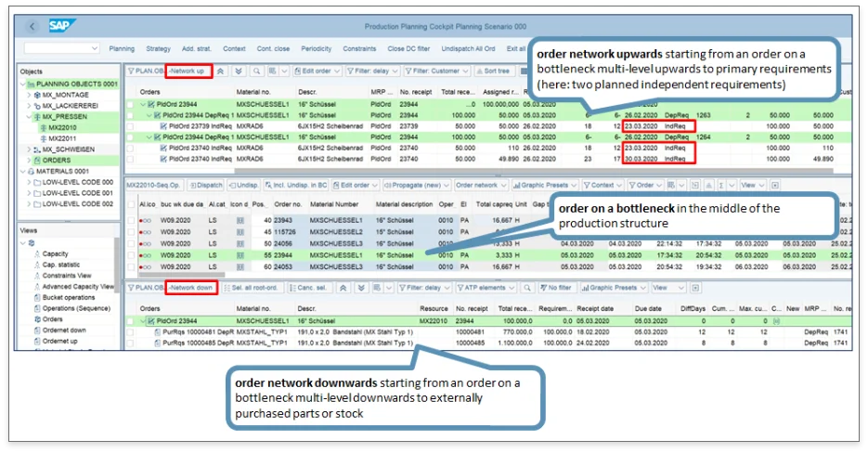Open the Planning menu
Viewport: 868px width, 453px height.
coord(122,48)
